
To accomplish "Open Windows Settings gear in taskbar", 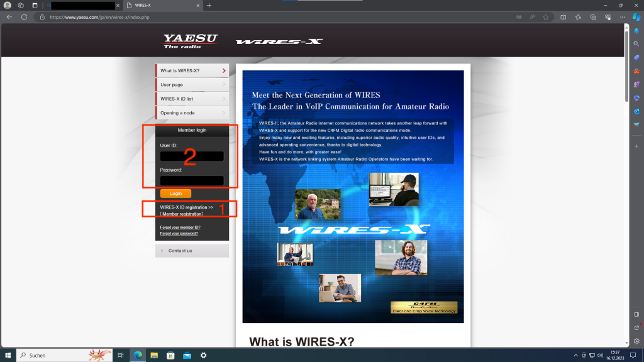I will tap(203, 355).
